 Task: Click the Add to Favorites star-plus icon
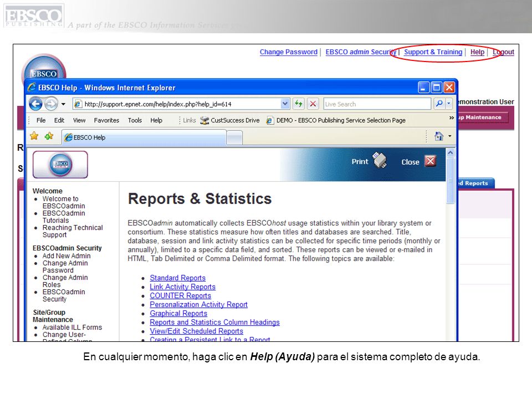coord(49,136)
